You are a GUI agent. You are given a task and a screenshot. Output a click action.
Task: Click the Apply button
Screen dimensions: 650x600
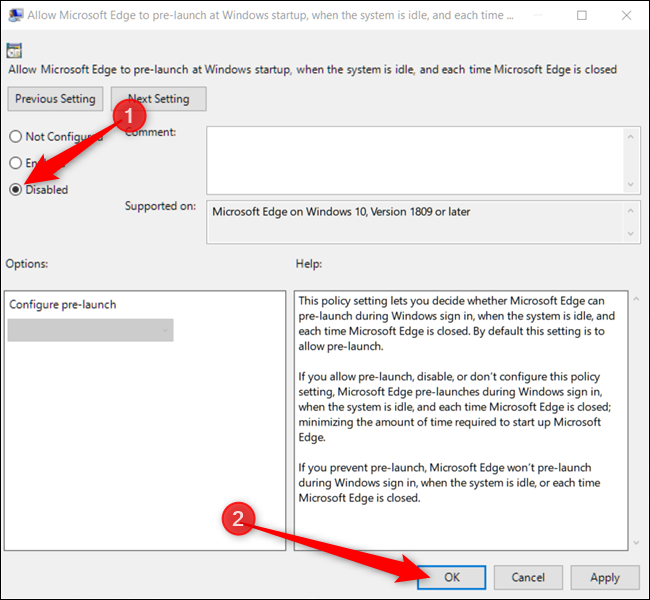click(x=605, y=577)
